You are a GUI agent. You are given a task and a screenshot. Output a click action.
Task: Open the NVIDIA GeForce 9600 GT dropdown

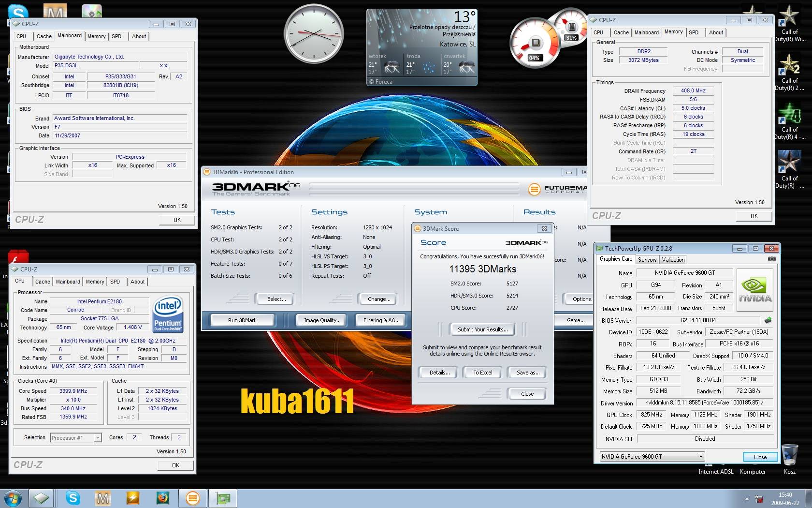coord(652,457)
